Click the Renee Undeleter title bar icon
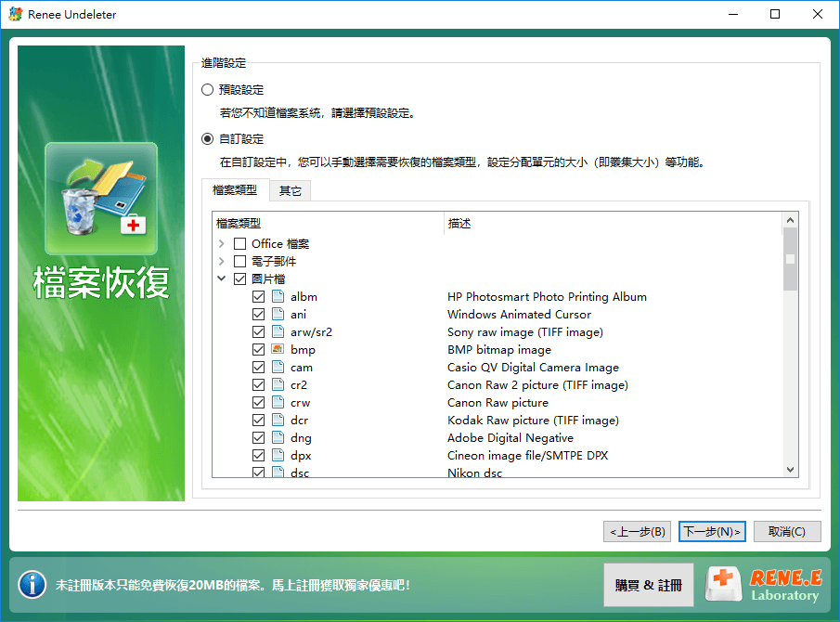This screenshot has height=622, width=840. [15, 14]
